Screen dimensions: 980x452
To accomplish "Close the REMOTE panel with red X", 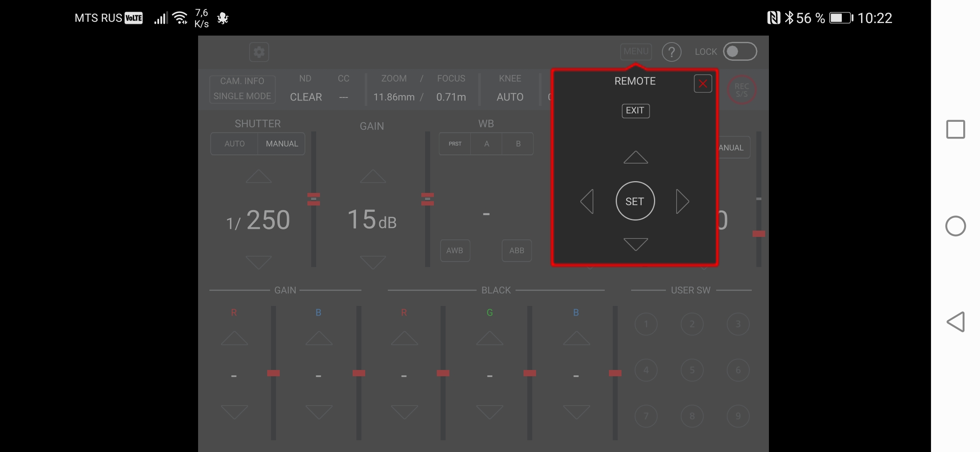I will tap(703, 84).
